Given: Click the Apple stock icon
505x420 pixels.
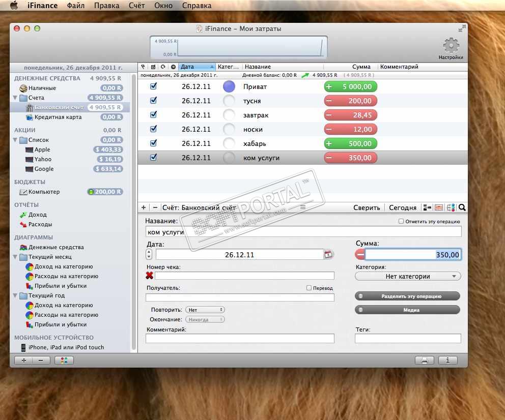Looking at the screenshot, I should pos(30,149).
